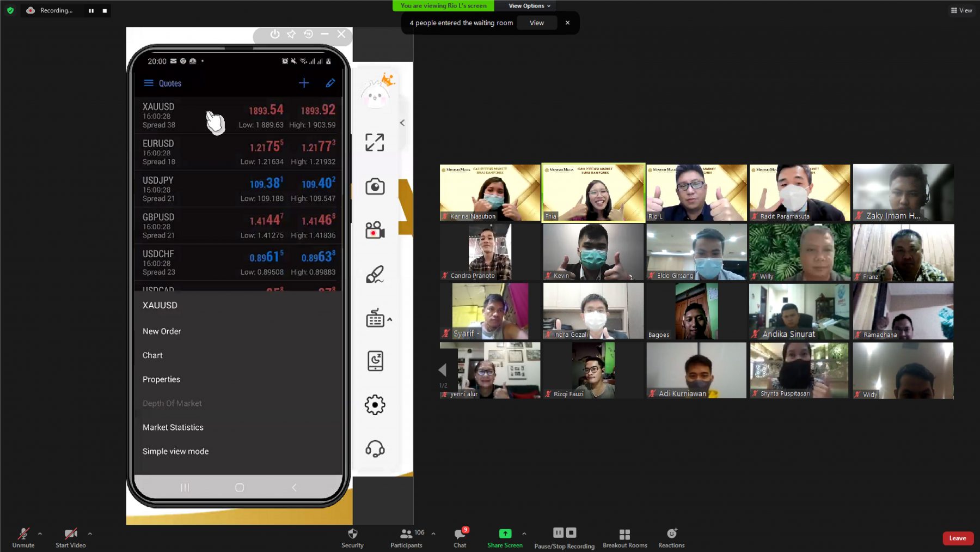Screen dimensions: 980x552
Task: Select Shynta Puspitasari video thumbnail
Action: coord(799,370)
